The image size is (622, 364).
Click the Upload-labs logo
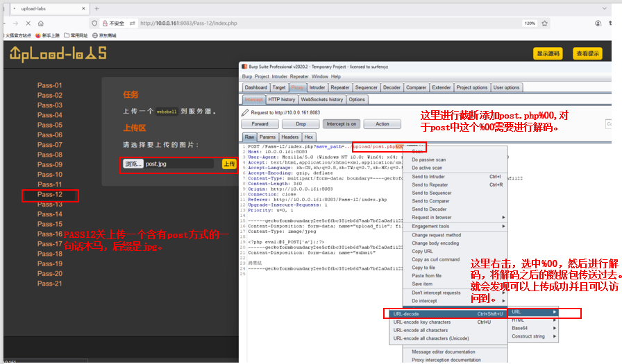(x=58, y=54)
